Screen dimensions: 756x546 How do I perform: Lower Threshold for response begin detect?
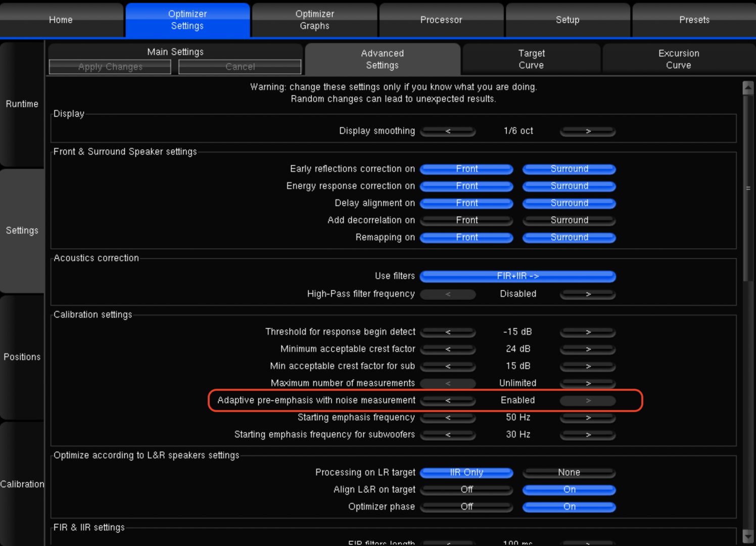click(448, 332)
